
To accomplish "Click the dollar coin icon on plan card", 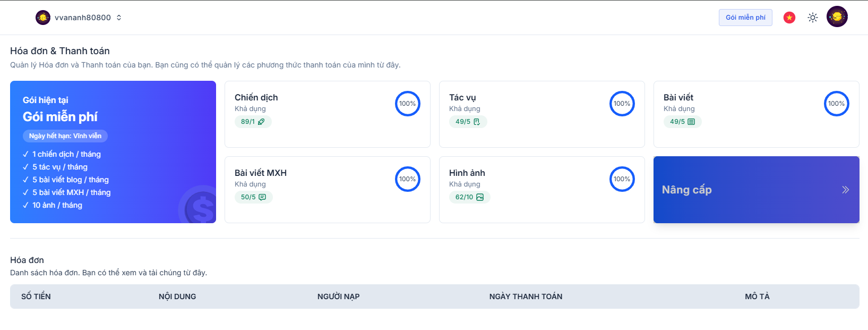I will tap(200, 206).
